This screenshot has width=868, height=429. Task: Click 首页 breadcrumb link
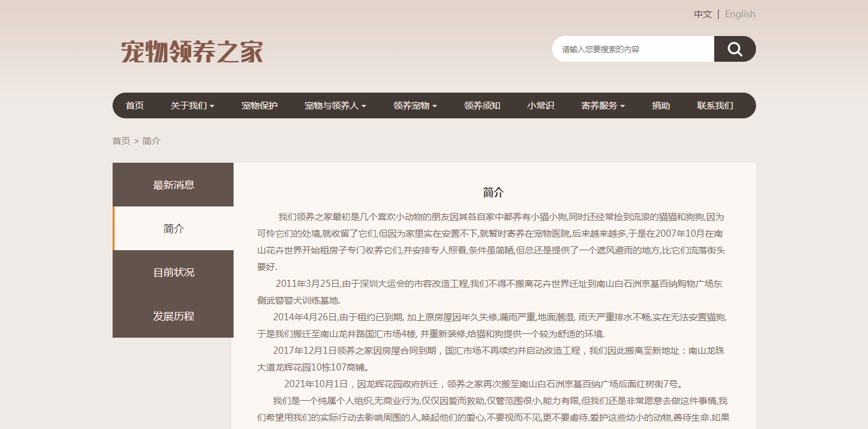click(121, 141)
